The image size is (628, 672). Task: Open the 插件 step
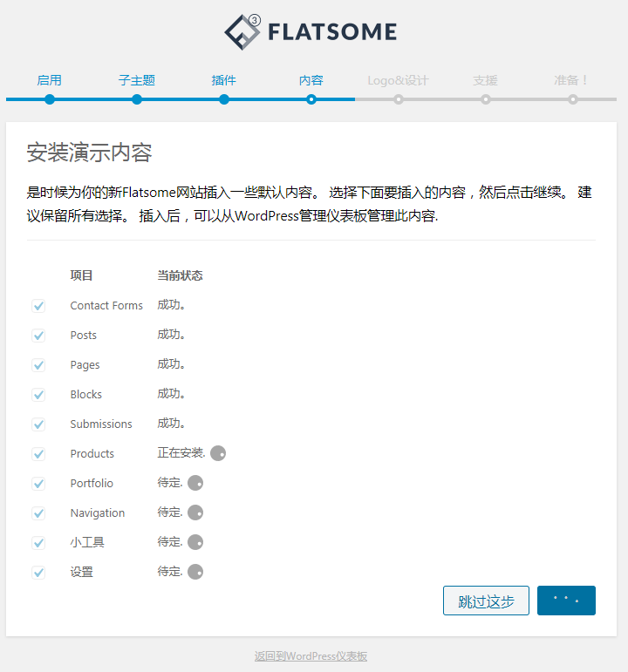(224, 80)
